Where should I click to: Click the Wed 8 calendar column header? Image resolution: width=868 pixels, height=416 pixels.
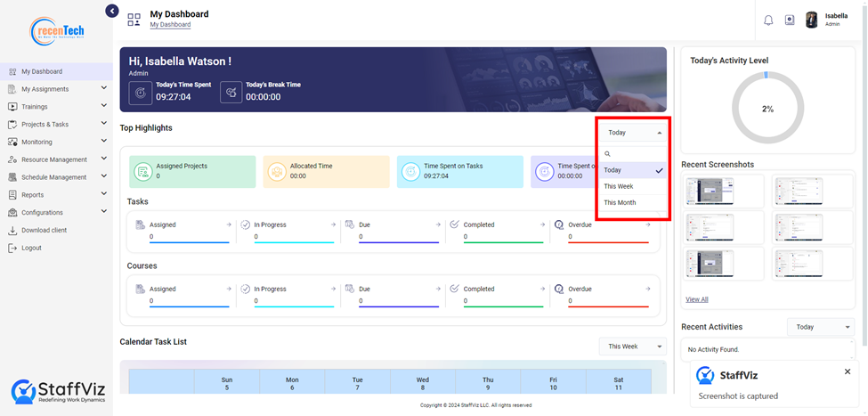pos(422,384)
